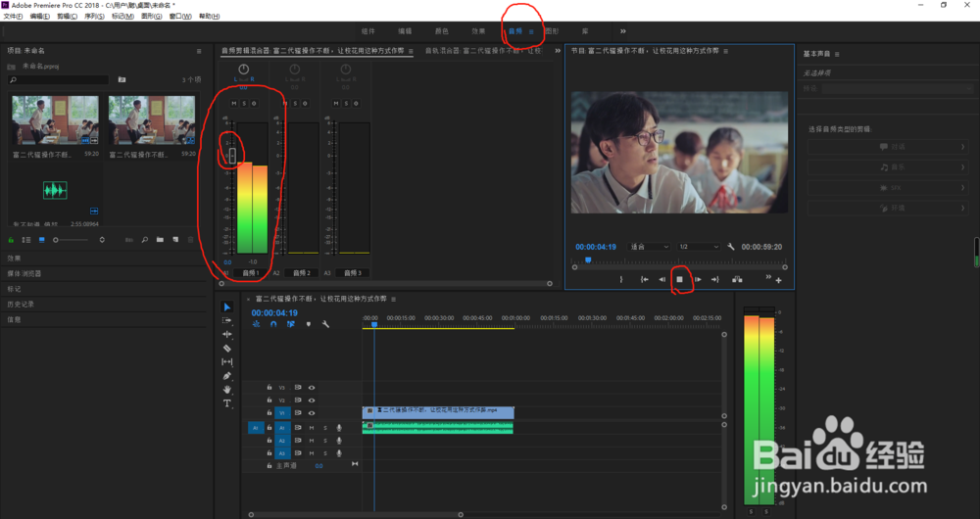
Task: Select the Hand tool
Action: [x=227, y=389]
